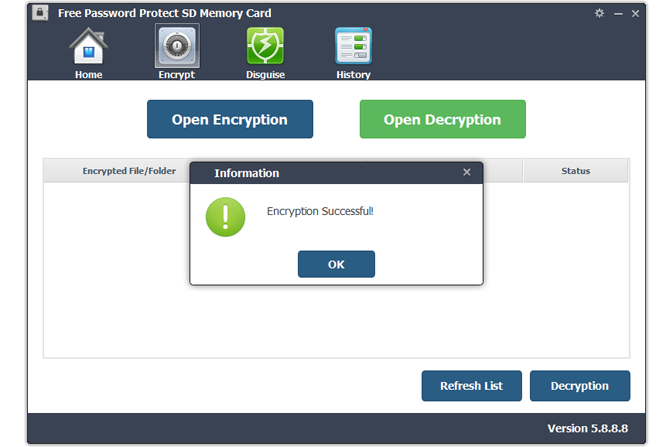Click the 'Free Password Protect SD Memory Card' title

point(165,13)
